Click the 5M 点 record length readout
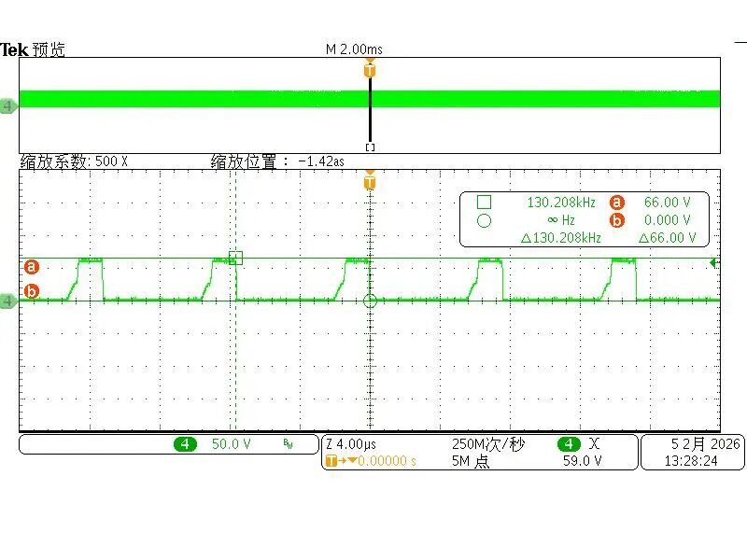Screen dimensions: 747x560 click(x=471, y=461)
